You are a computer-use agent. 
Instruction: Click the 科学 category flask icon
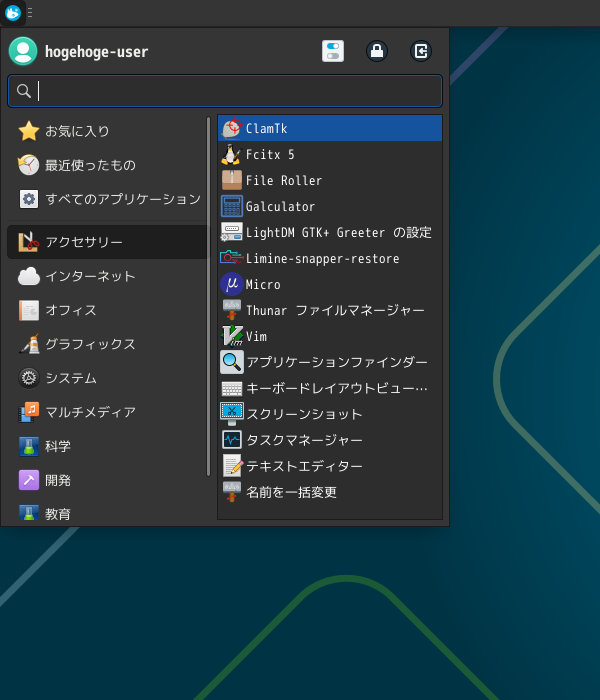[x=29, y=446]
